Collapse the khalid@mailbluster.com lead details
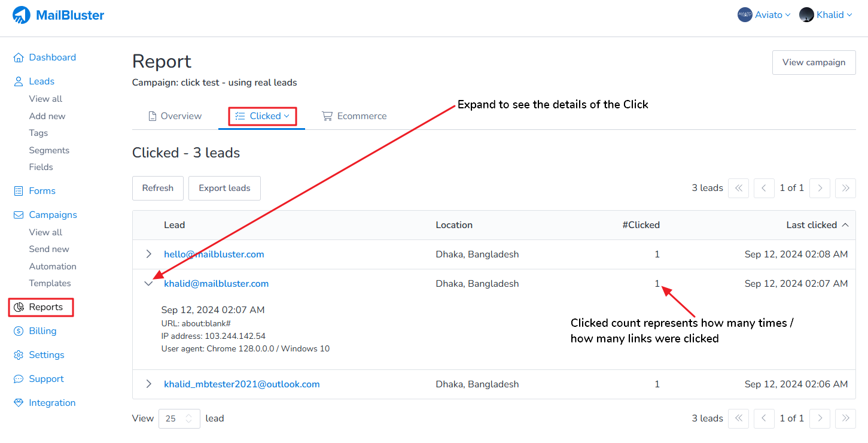 pyautogui.click(x=149, y=284)
